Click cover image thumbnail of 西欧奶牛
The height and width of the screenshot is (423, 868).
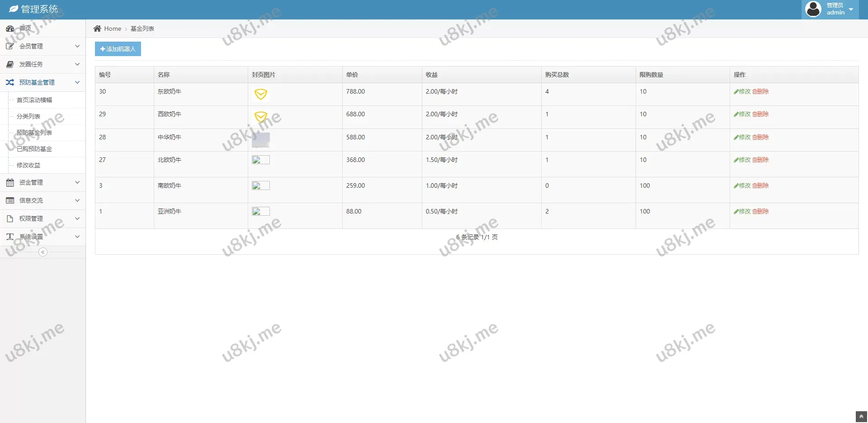point(261,117)
